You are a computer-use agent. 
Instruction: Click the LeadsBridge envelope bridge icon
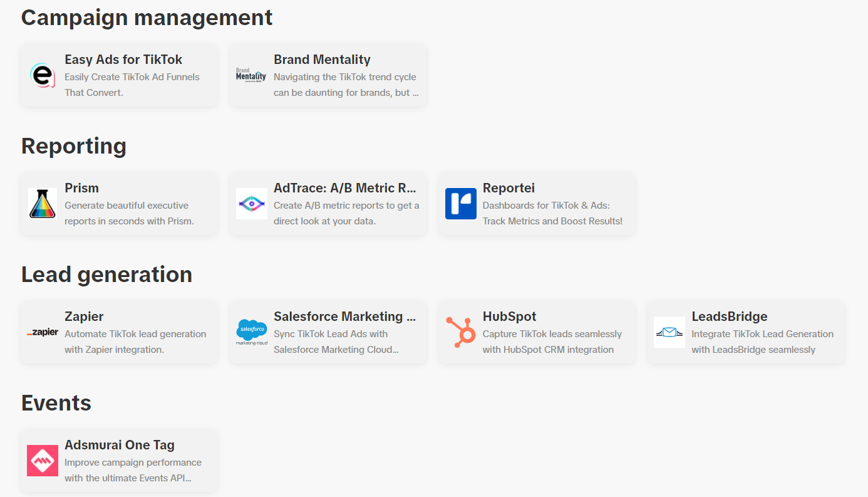coord(669,332)
